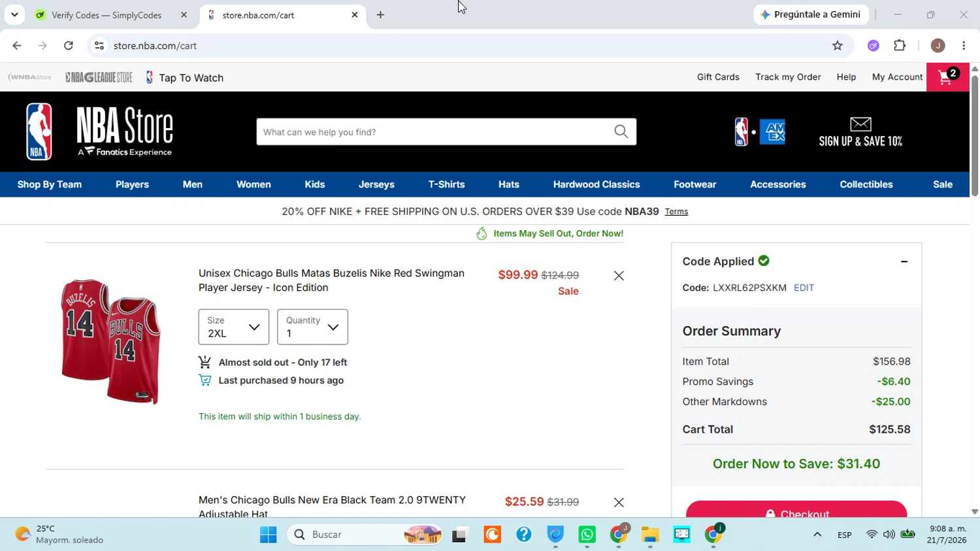Close the SimplyCodes tab
Image resolution: width=980 pixels, height=551 pixels.
[x=184, y=15]
